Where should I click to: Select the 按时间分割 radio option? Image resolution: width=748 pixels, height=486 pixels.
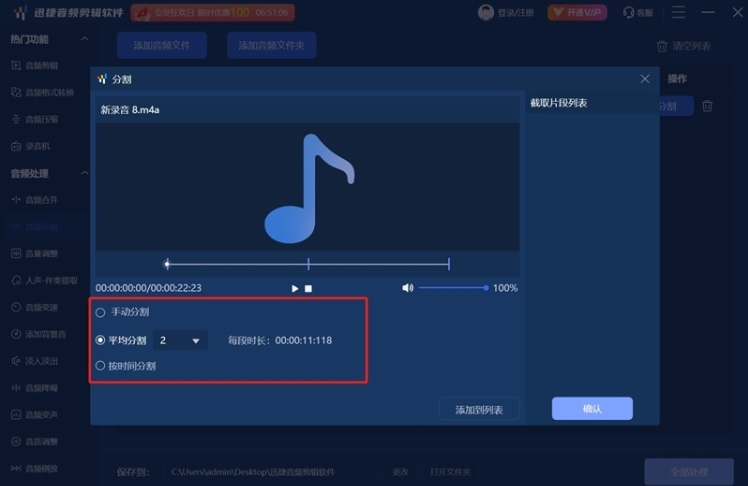click(100, 366)
